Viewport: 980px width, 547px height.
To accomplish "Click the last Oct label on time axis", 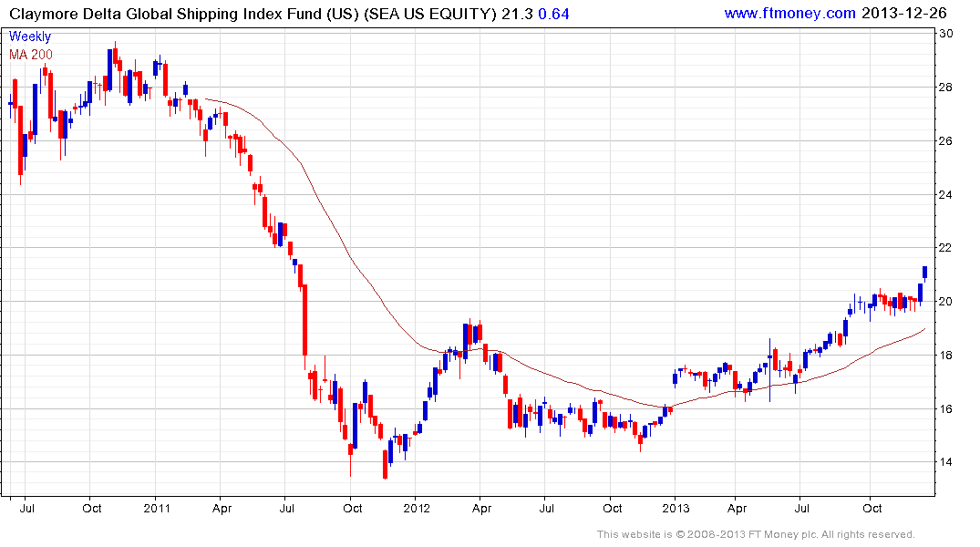I will [x=872, y=508].
